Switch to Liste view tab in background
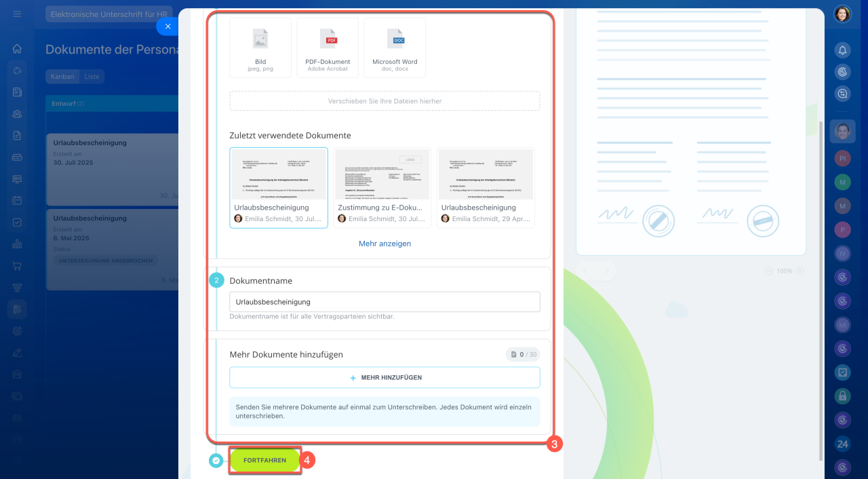 (92, 77)
